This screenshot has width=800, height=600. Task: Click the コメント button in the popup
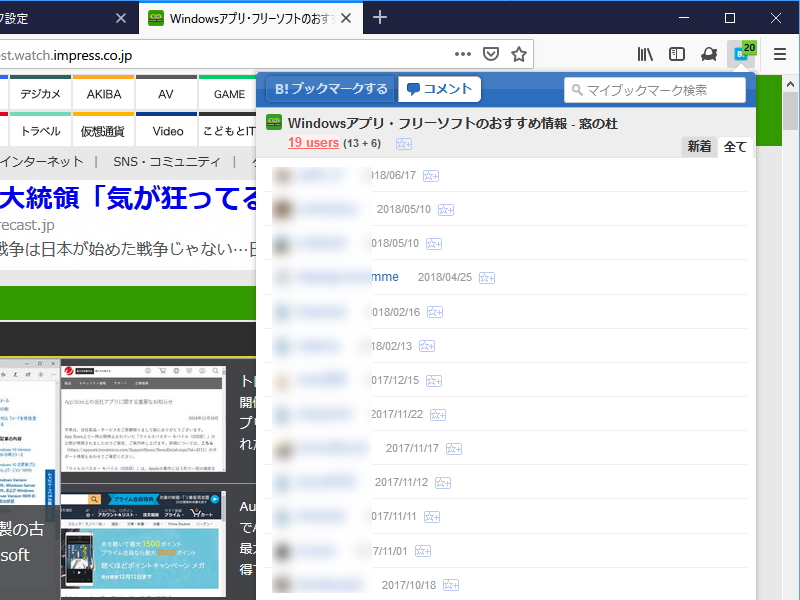pos(439,89)
